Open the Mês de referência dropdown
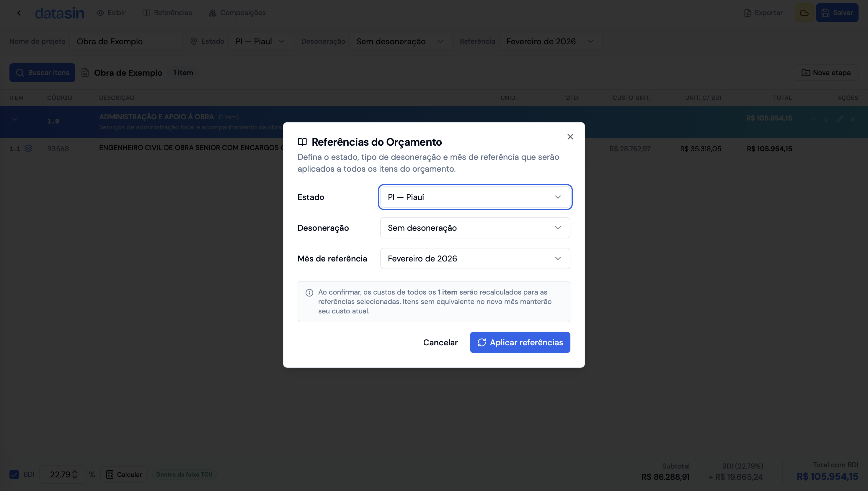This screenshot has height=491, width=868. [x=475, y=259]
